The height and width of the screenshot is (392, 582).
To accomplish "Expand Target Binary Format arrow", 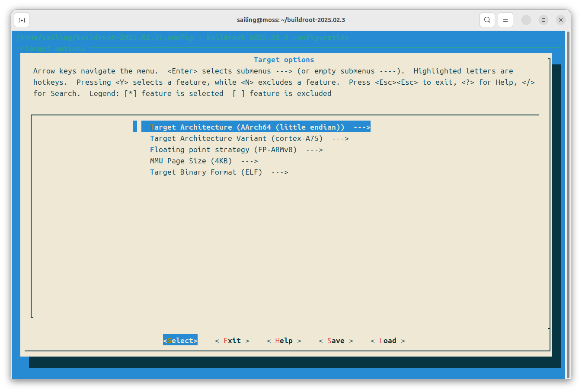I will pos(280,172).
